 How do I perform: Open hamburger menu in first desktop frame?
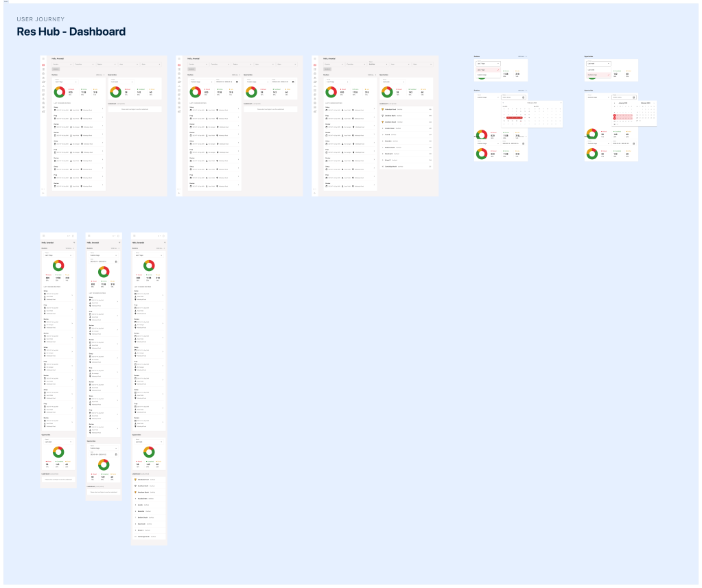tap(43, 59)
